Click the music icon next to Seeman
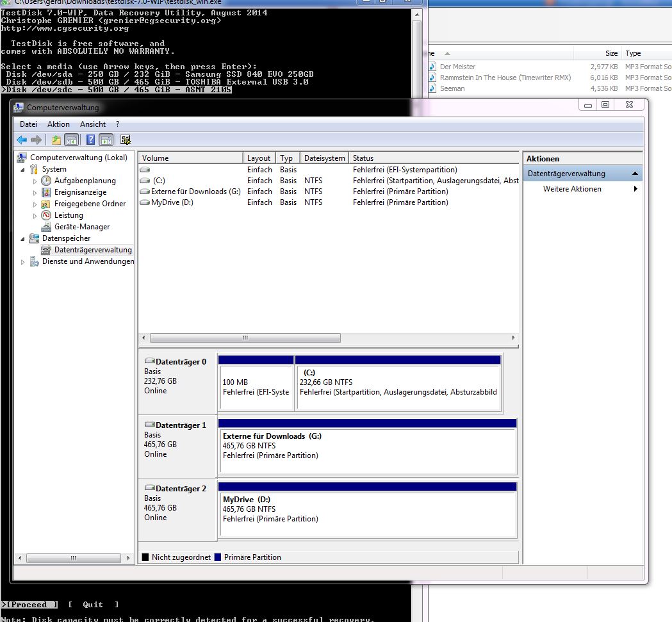The height and width of the screenshot is (622, 672). pos(432,88)
